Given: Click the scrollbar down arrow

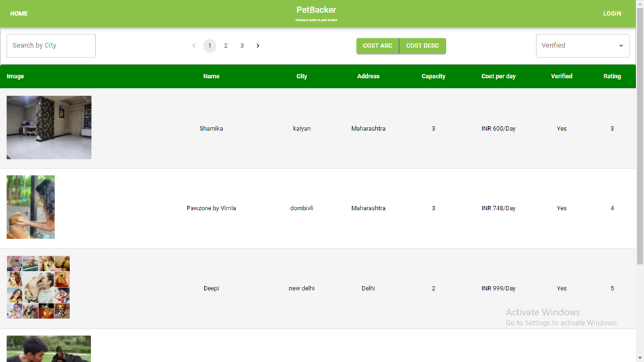Looking at the screenshot, I should 640,358.
